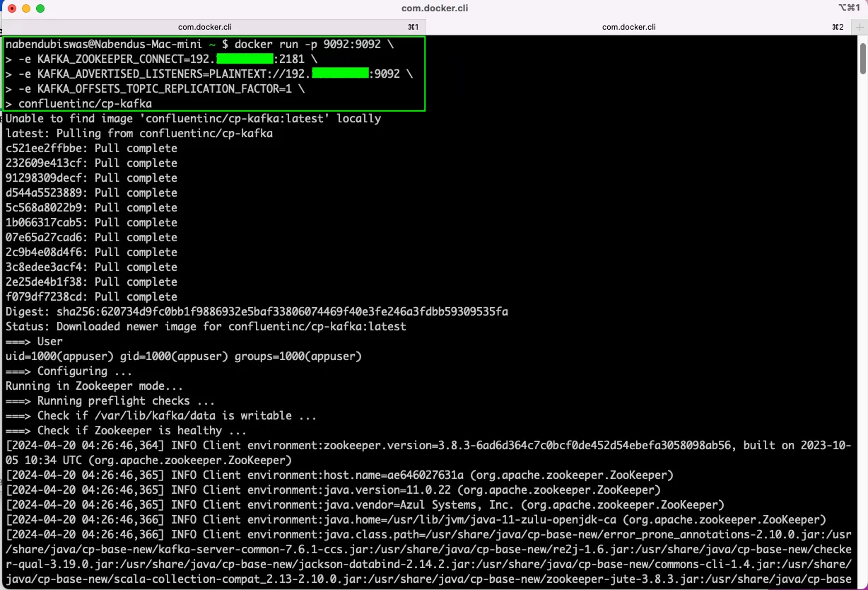The width and height of the screenshot is (868, 590).
Task: Click 'Check if Zookeeper is healthy' line
Action: coord(126,430)
